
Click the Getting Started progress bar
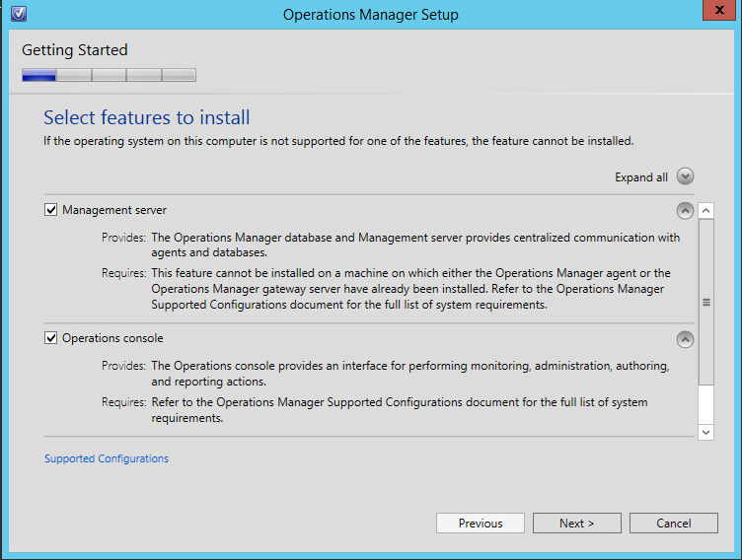(109, 75)
